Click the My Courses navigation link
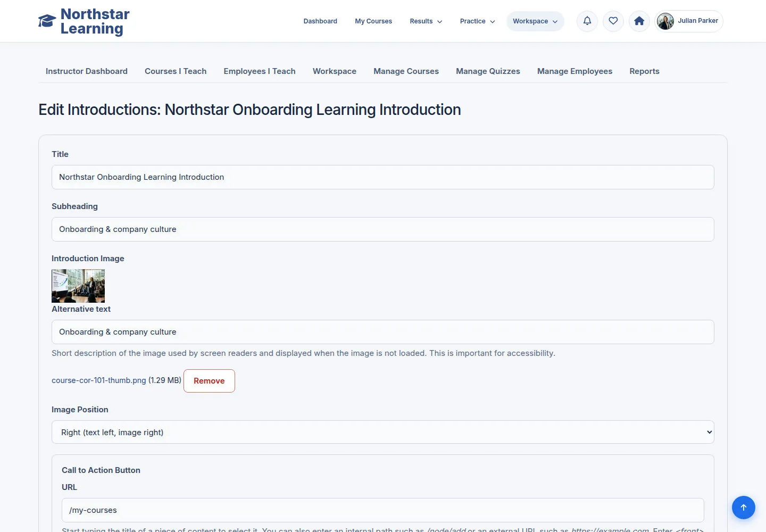Viewport: 766px width, 532px height. pos(373,21)
